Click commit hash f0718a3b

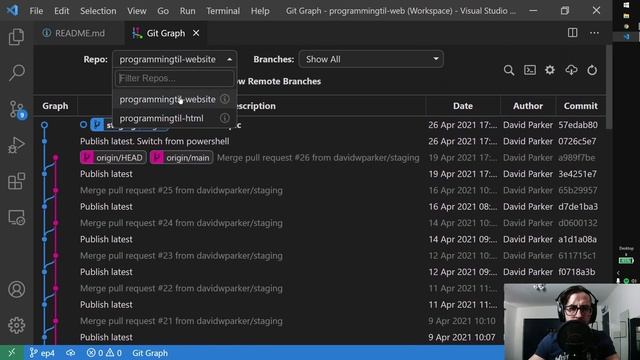(x=577, y=272)
